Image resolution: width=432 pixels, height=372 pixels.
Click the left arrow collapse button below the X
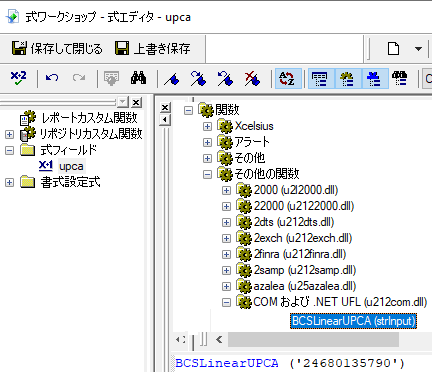click(x=165, y=120)
